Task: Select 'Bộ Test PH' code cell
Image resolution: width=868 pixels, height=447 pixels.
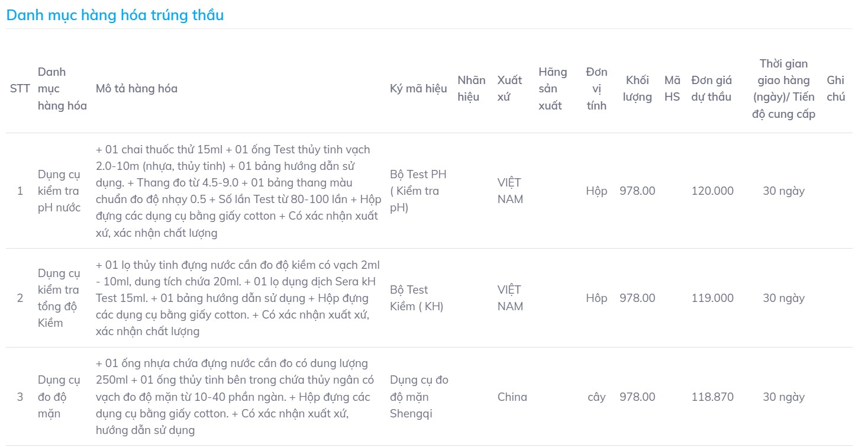Action: (x=418, y=191)
